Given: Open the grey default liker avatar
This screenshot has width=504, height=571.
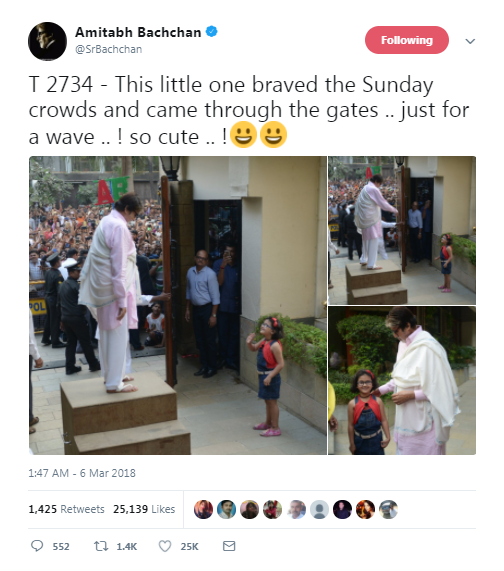Looking at the screenshot, I should coord(319,509).
